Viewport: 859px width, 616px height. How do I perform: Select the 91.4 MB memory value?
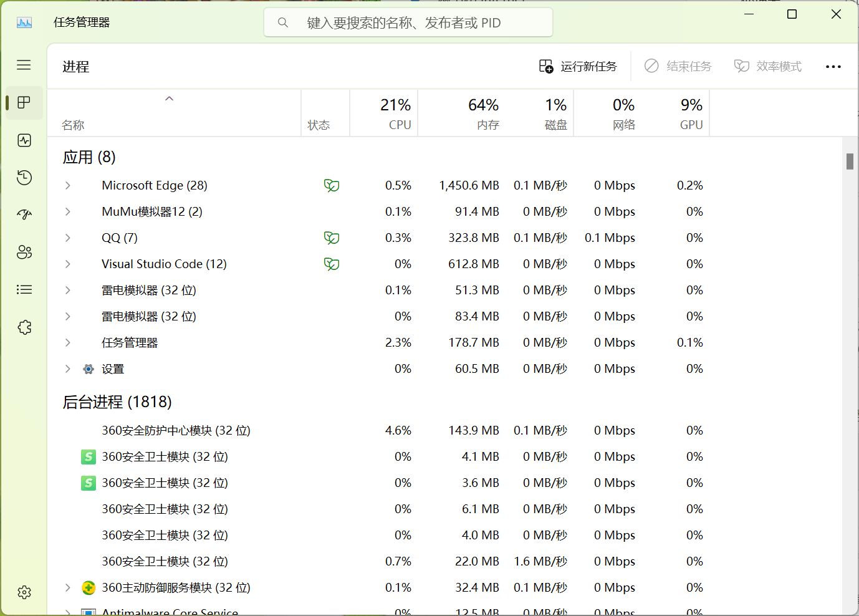point(477,212)
